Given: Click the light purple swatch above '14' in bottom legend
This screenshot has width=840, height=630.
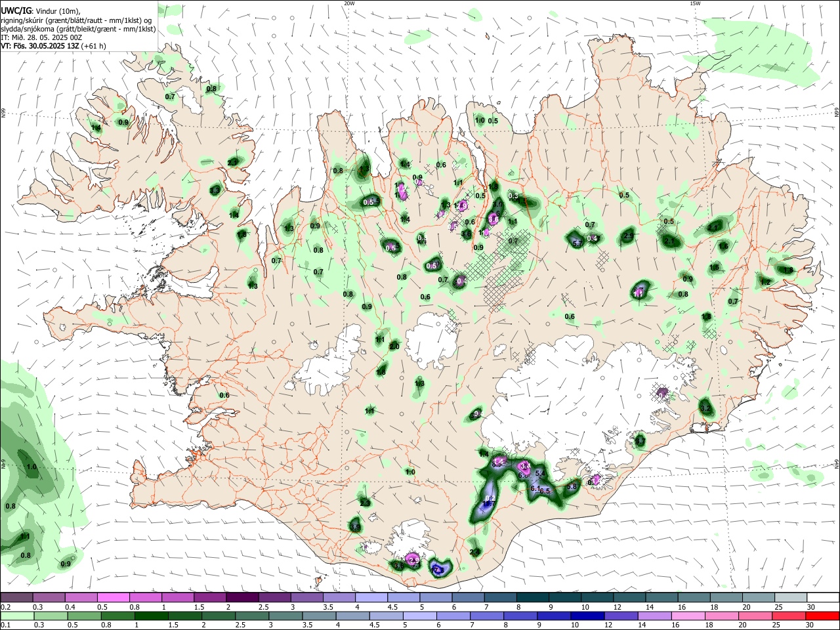Looking at the screenshot, I should 654,616.
